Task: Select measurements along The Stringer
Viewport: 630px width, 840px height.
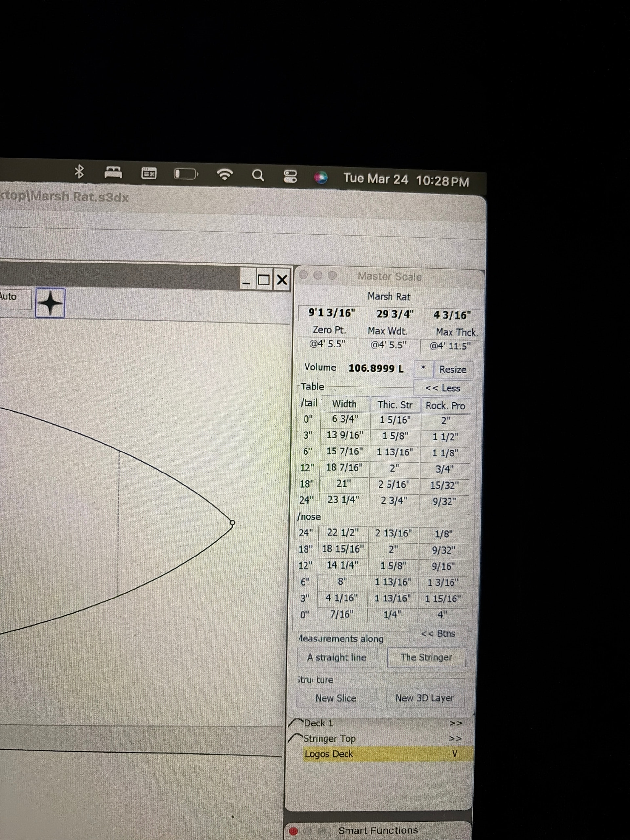Action: pos(426,657)
